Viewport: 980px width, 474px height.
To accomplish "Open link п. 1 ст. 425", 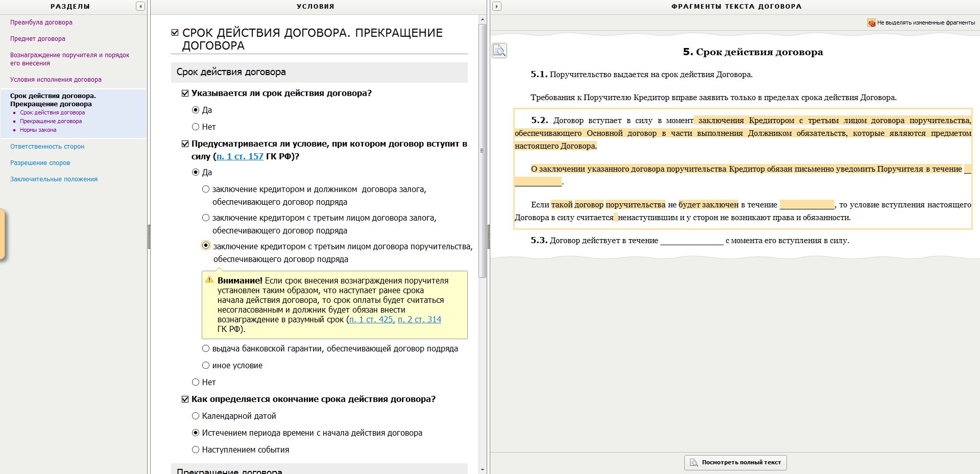I will 372,319.
